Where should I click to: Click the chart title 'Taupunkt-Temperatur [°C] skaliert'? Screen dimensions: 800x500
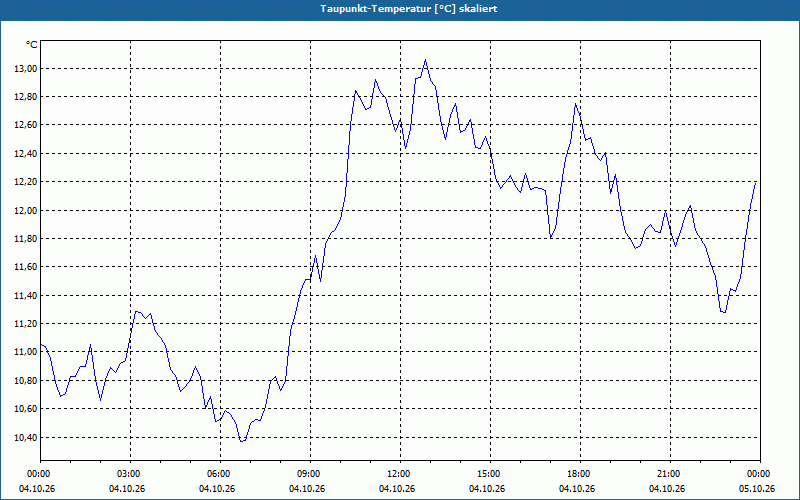[x=409, y=9]
